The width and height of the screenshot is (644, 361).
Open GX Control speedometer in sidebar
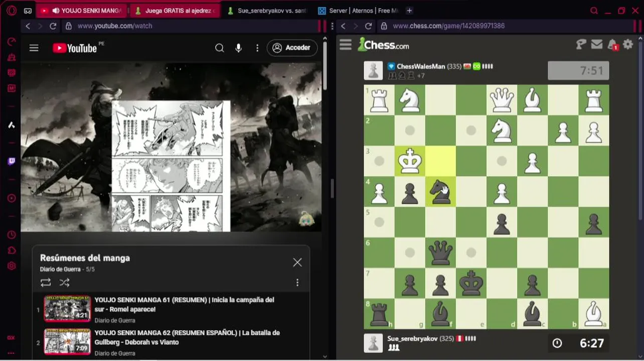tap(12, 42)
